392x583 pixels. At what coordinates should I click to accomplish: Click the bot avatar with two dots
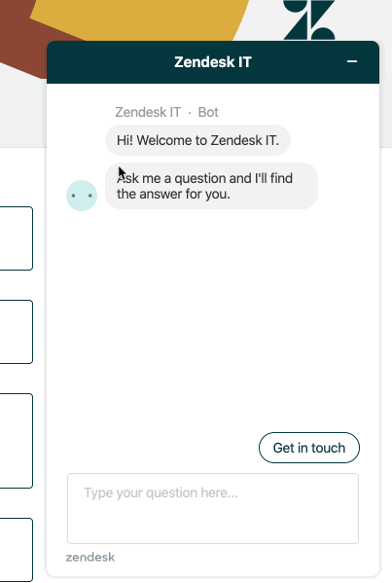[82, 196]
